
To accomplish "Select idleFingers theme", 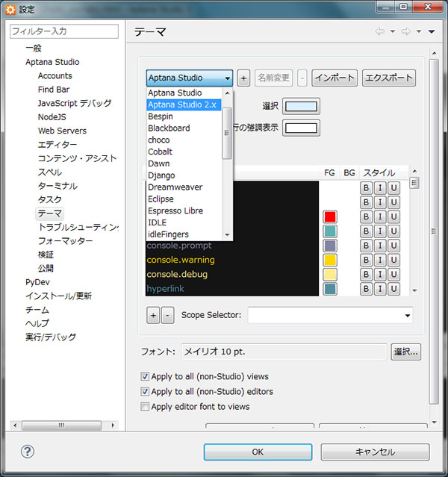I will tap(184, 234).
